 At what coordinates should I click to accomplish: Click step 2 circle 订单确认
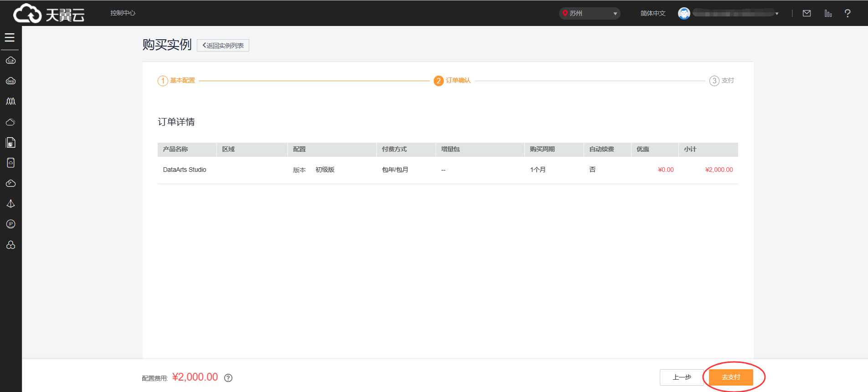coord(438,81)
